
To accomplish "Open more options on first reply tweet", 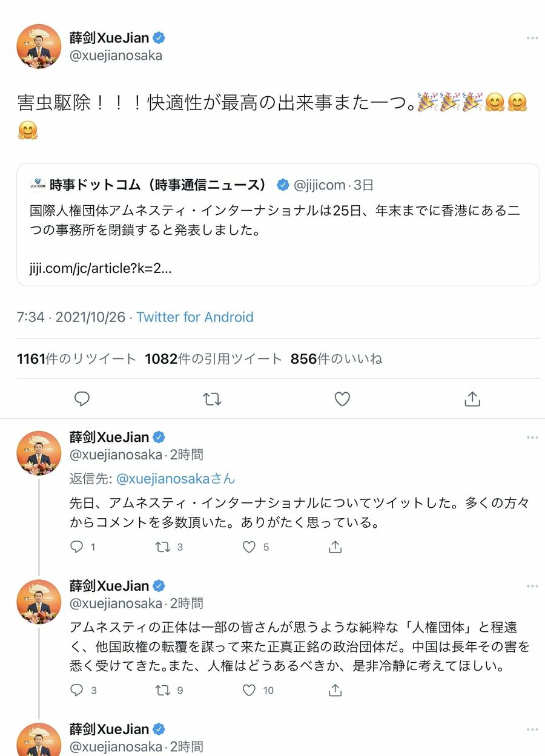I will tap(532, 438).
